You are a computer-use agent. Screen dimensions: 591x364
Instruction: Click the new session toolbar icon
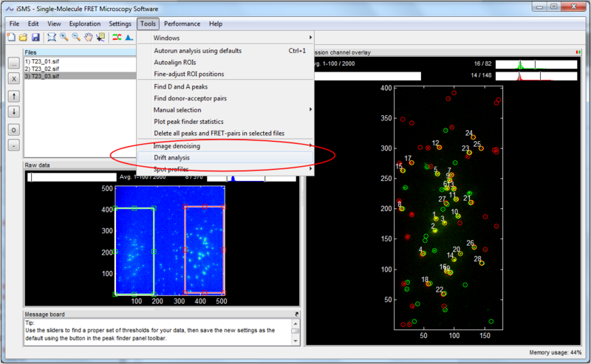coord(11,37)
